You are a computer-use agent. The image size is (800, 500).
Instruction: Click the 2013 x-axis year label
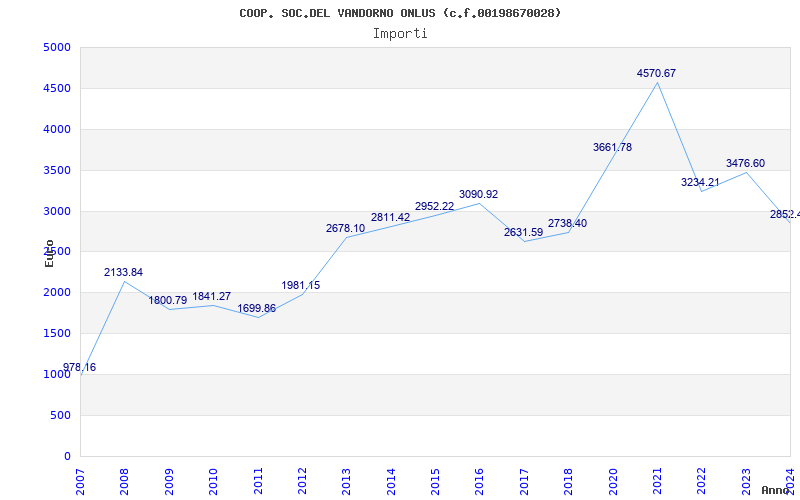pos(346,481)
